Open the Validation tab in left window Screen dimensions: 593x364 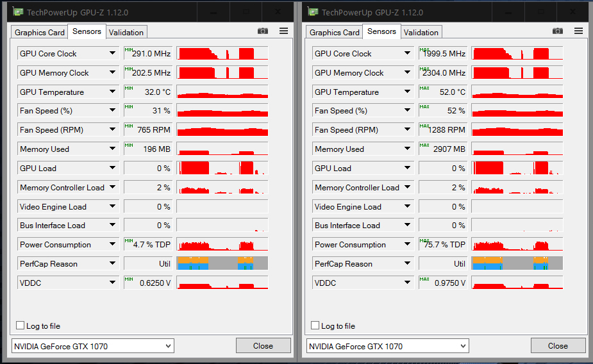tap(126, 33)
